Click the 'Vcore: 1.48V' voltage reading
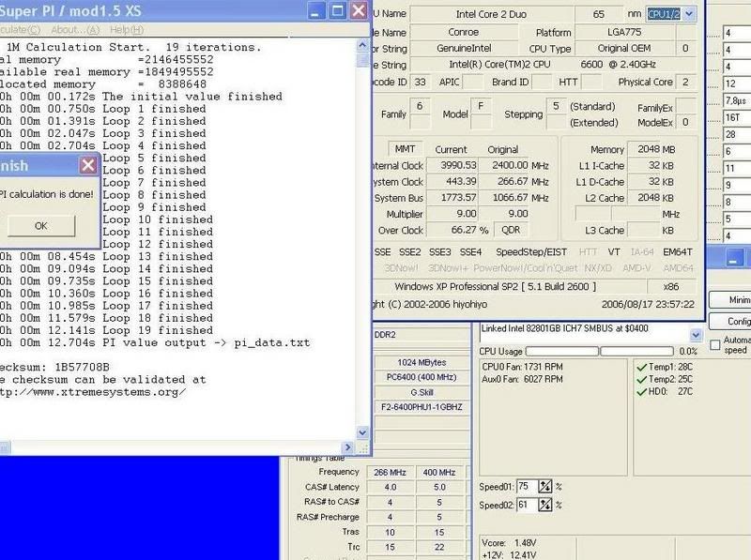The image size is (751, 560). click(x=509, y=543)
